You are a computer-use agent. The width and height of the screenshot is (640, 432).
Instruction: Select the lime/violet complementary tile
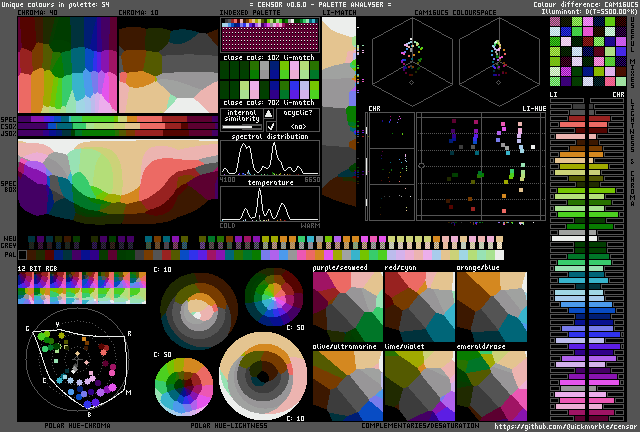click(x=419, y=384)
